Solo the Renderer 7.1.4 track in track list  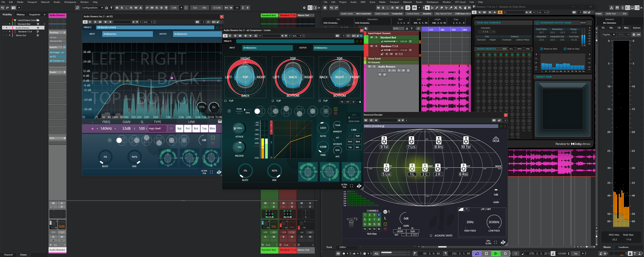click(376, 46)
